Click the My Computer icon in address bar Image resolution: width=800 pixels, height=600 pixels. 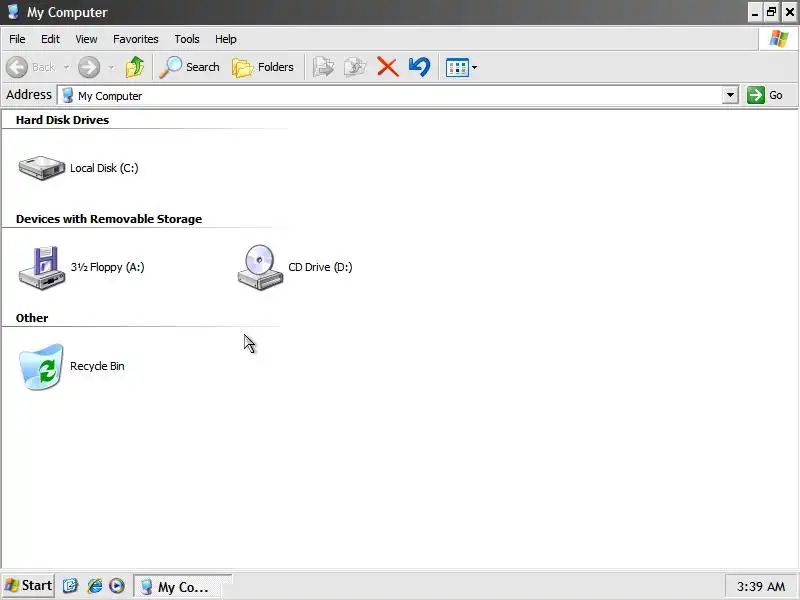point(67,95)
